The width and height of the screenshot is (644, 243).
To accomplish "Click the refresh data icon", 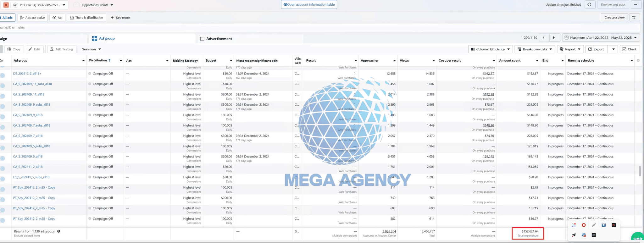I will [x=589, y=5].
